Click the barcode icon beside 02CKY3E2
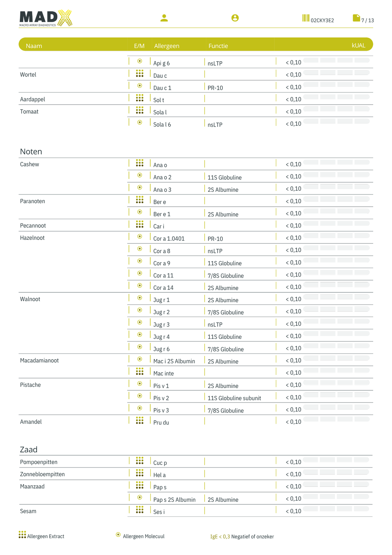The image size is (392, 555). coord(306,18)
